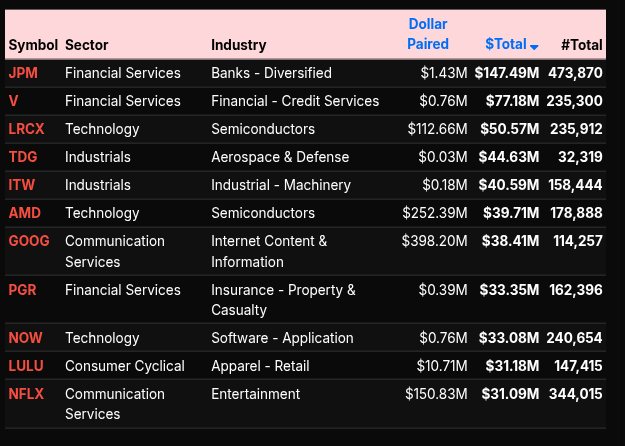The width and height of the screenshot is (625, 446).
Task: Click the Industry column header
Action: click(x=239, y=45)
